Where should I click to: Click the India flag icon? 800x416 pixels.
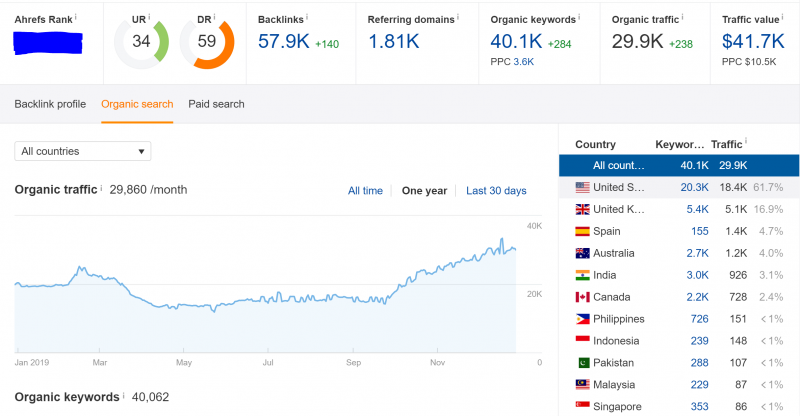tap(582, 275)
